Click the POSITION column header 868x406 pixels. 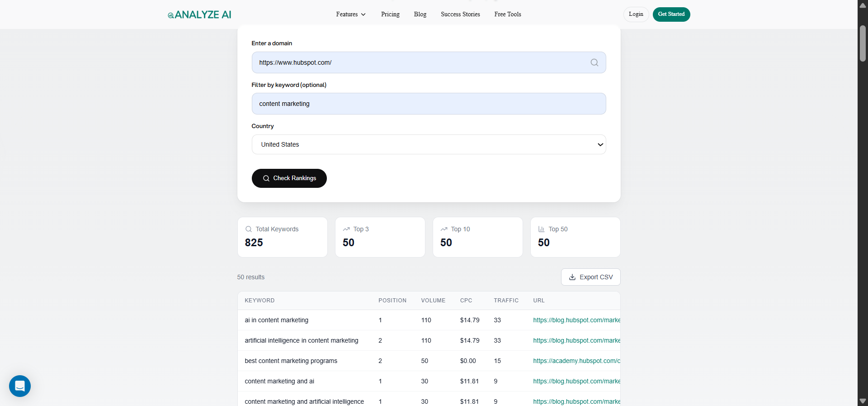point(392,301)
